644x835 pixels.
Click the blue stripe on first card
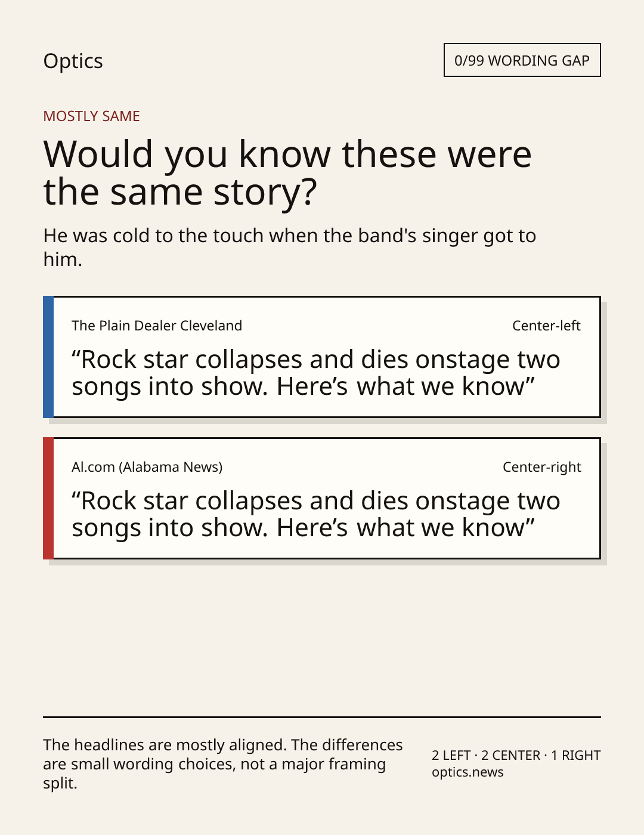(x=48, y=357)
